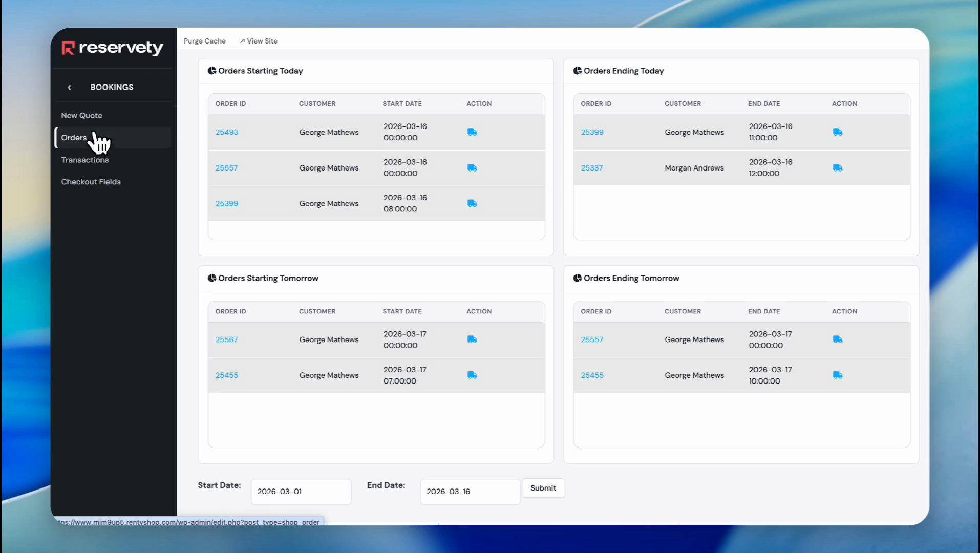The width and height of the screenshot is (980, 553).
Task: Click truck icon for 25399 ending today
Action: [838, 132]
